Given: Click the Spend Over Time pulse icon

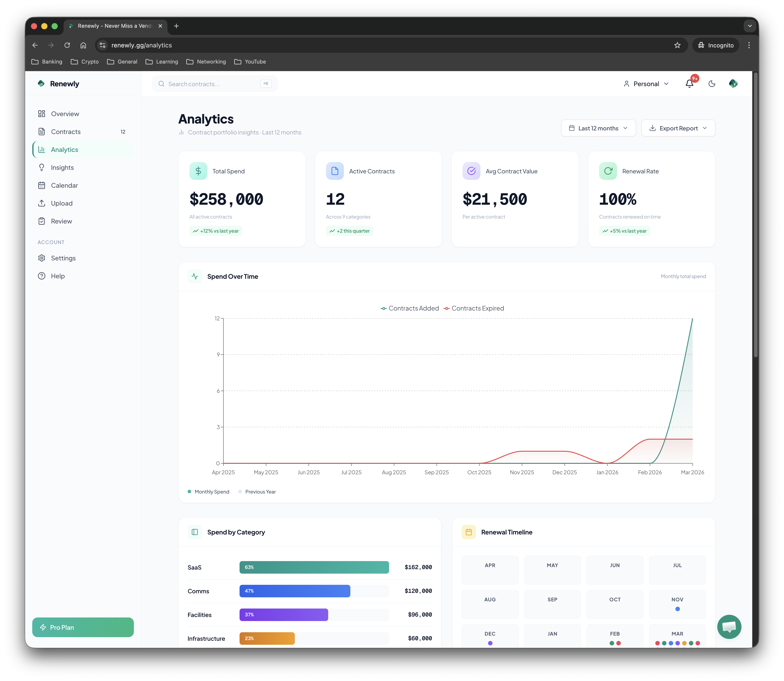Looking at the screenshot, I should pyautogui.click(x=195, y=276).
